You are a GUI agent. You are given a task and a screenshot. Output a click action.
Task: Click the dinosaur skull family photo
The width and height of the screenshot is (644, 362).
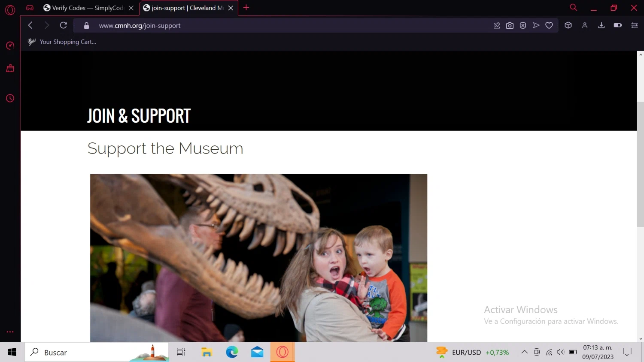pyautogui.click(x=258, y=257)
